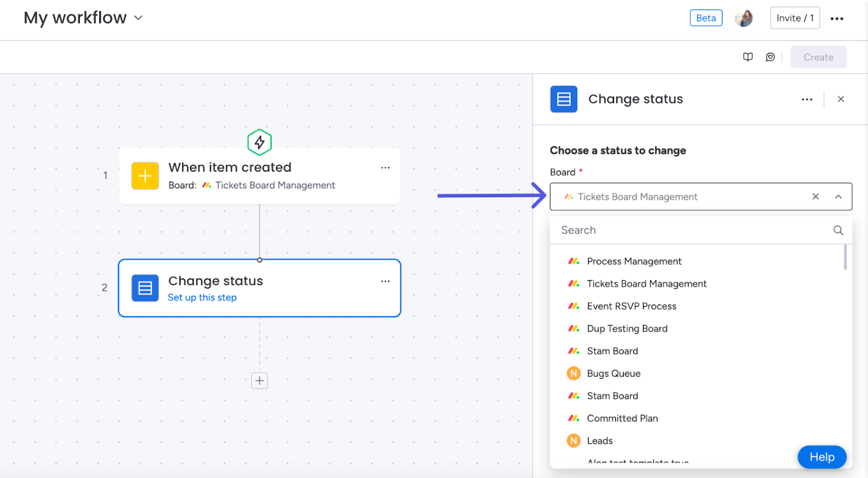868x478 pixels.
Task: Click the Event RSVP Process logo icon
Action: click(573, 306)
